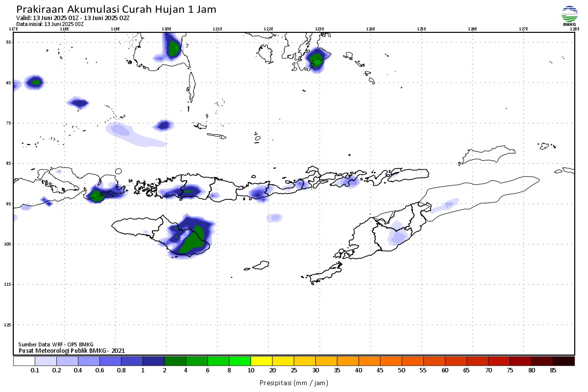Viewport: 588px width, 392px height.
Task: Click the "122E" longitude label
Action: (269, 29)
